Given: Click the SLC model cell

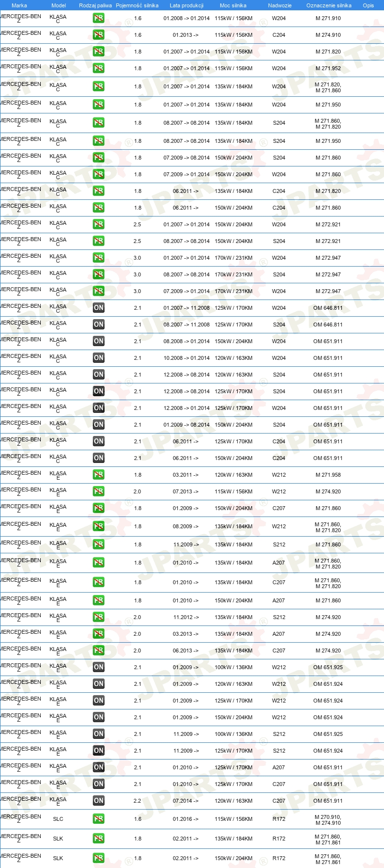Looking at the screenshot, I should (x=58, y=819).
